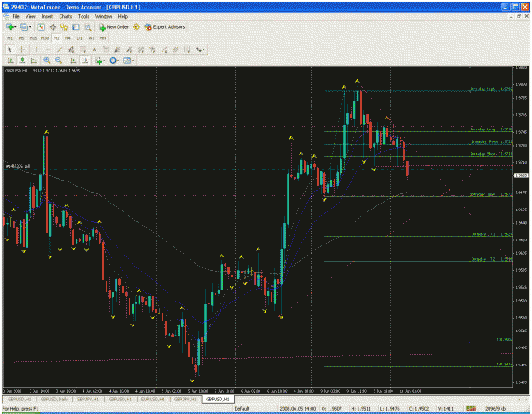Select the Horizontal Line drawing tool
This screenshot has height=414, width=532.
48,49
